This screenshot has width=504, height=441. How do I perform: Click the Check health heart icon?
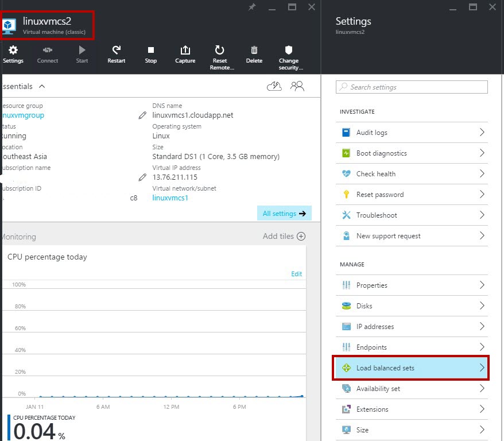pos(346,174)
